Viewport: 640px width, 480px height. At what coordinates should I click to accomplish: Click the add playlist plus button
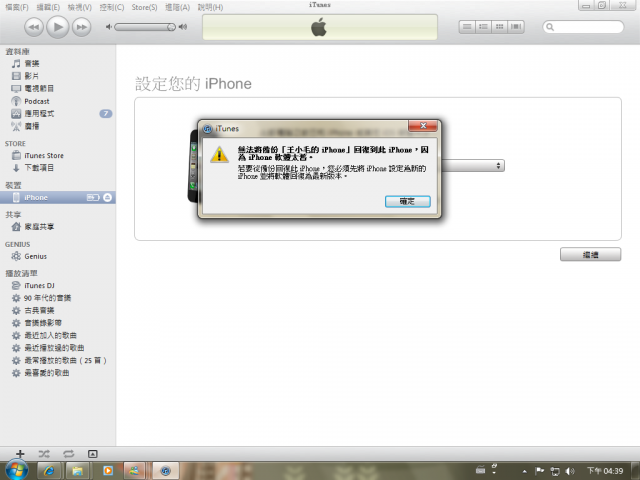coord(20,454)
